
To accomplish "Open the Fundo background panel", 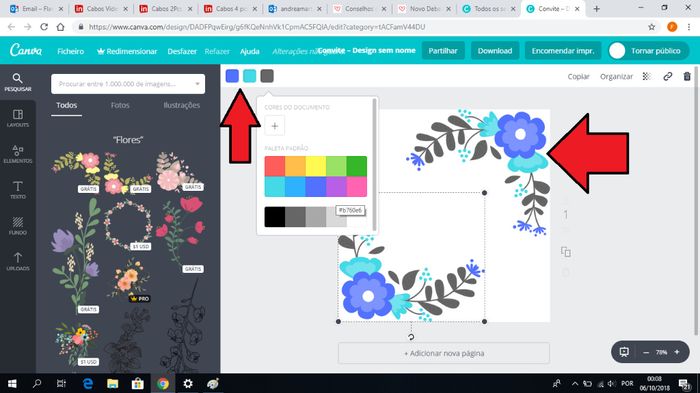I will point(17,226).
